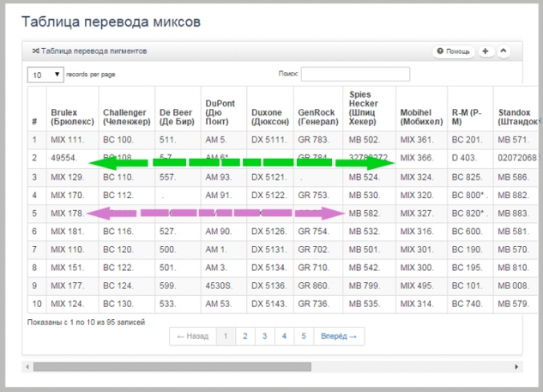Go to page 4 of the table
This screenshot has height=392, width=543.
pos(284,336)
